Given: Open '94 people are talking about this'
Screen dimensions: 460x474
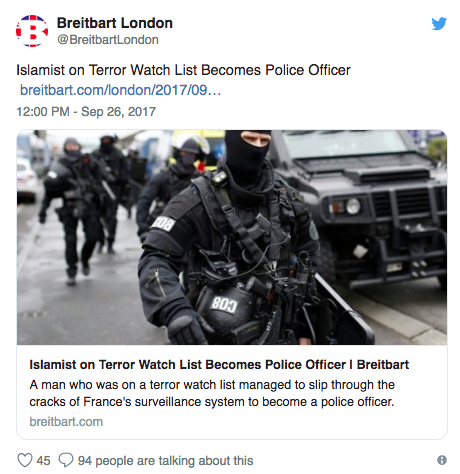Looking at the screenshot, I should (165, 461).
